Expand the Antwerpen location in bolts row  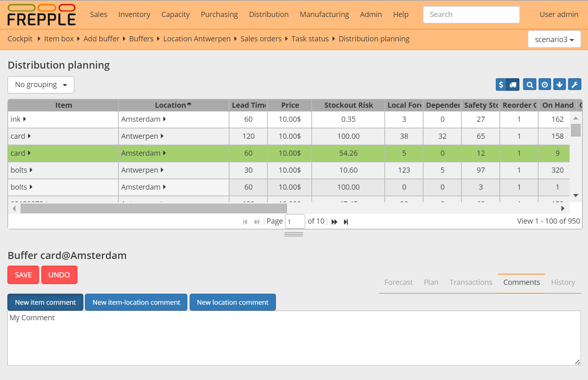pos(162,170)
